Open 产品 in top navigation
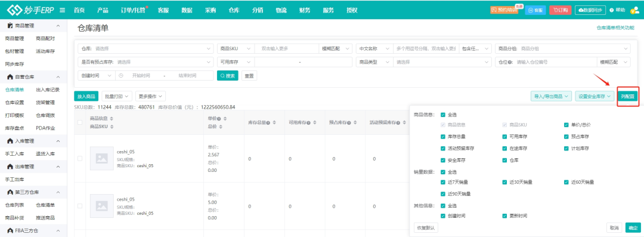This screenshot has width=644, height=237. click(x=103, y=10)
